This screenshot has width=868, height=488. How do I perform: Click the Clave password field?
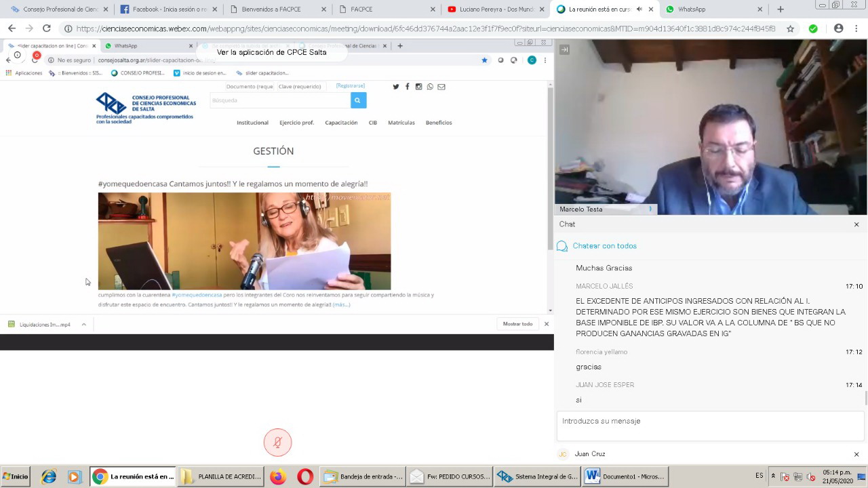coord(300,87)
